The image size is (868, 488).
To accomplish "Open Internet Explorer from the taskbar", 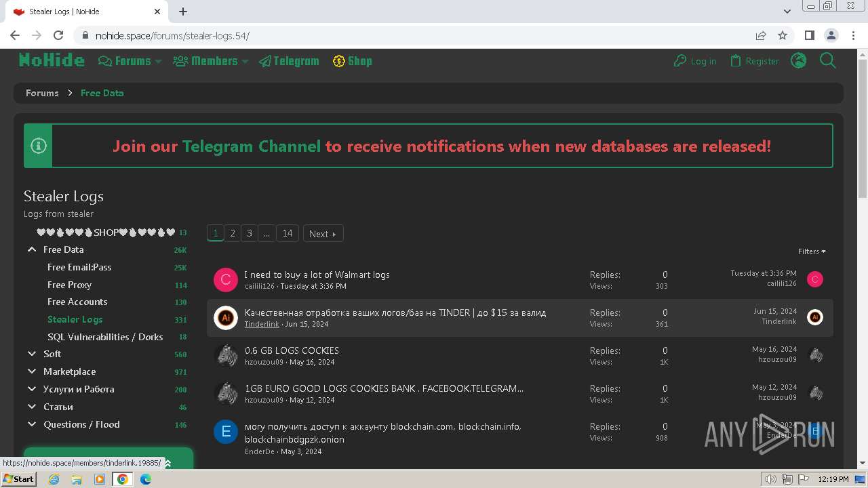I will [54, 479].
